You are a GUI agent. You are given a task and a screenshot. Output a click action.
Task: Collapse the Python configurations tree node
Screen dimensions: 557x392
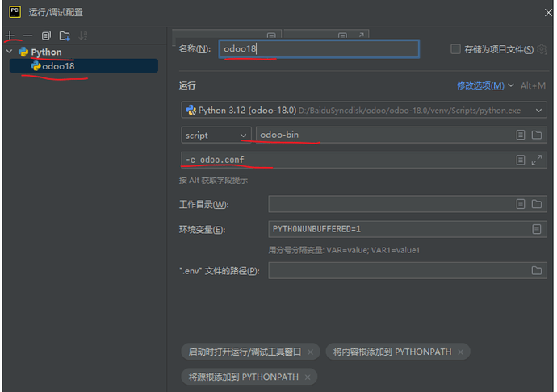[9, 52]
